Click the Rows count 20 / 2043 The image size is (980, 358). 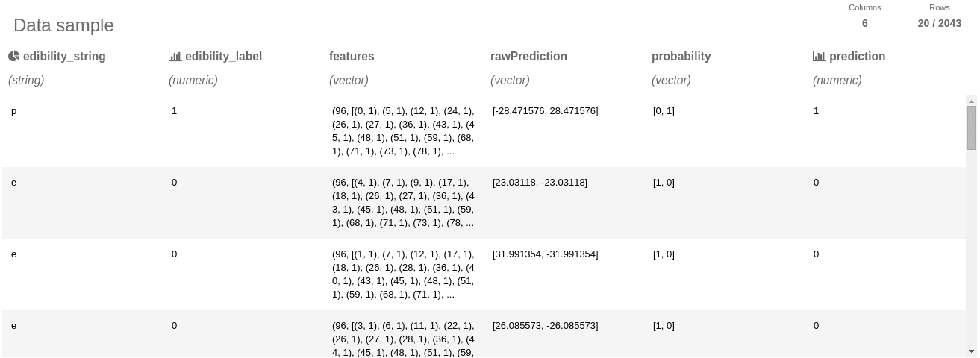pos(939,23)
